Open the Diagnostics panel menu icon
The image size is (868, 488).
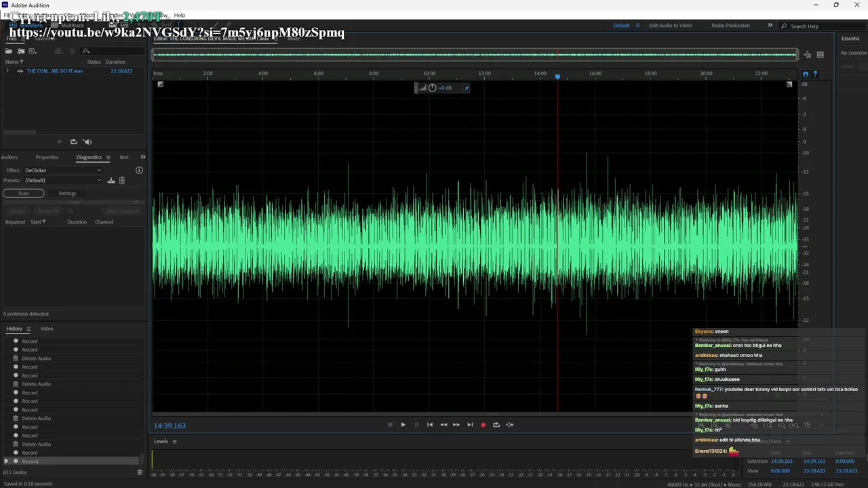point(108,157)
